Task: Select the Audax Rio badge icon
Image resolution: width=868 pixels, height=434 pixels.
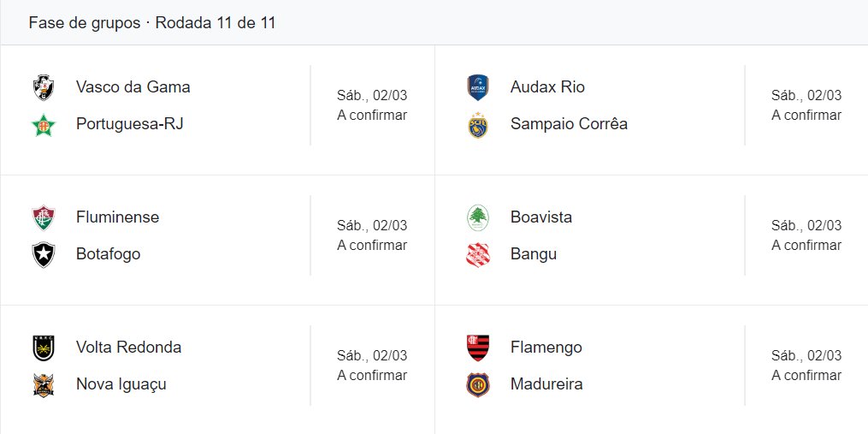Action: point(478,87)
